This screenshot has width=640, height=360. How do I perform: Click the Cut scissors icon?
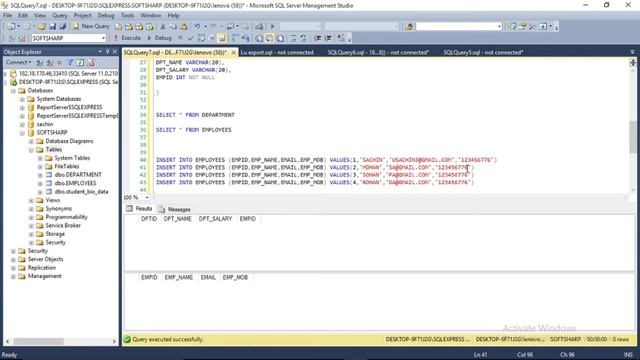(163, 26)
